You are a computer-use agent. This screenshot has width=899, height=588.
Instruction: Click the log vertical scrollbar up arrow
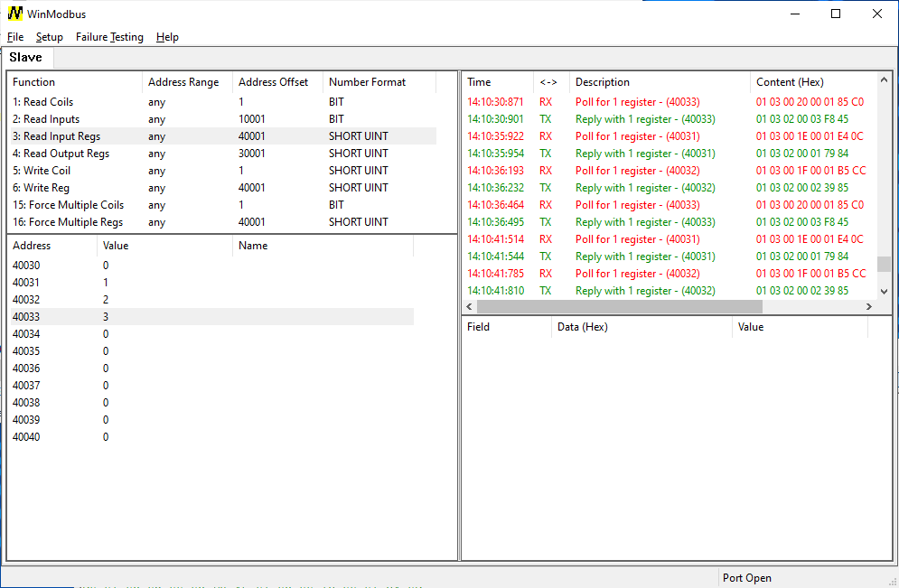885,80
